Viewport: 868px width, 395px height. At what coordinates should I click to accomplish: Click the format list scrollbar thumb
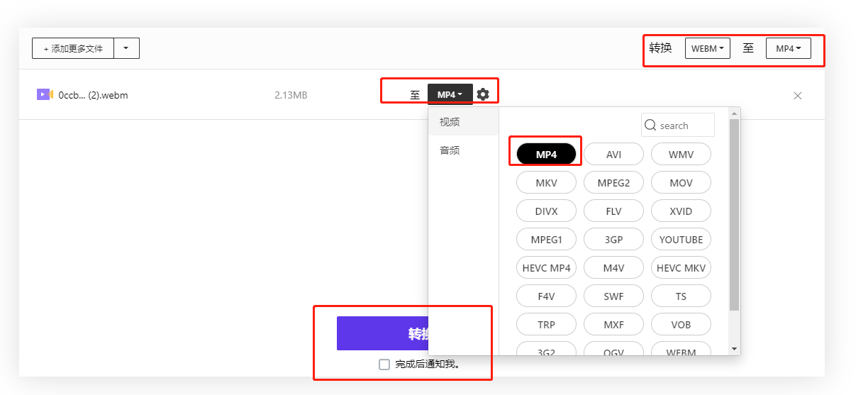coord(734,213)
